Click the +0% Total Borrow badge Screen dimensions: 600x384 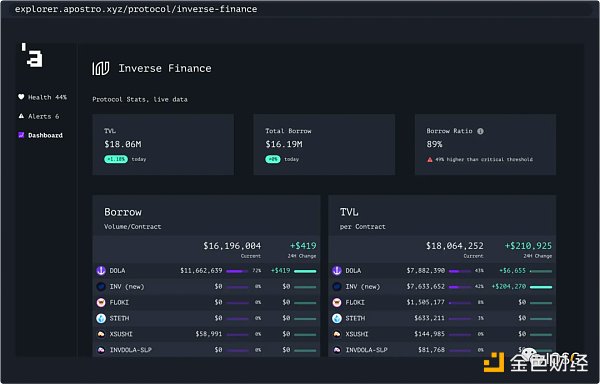click(273, 159)
